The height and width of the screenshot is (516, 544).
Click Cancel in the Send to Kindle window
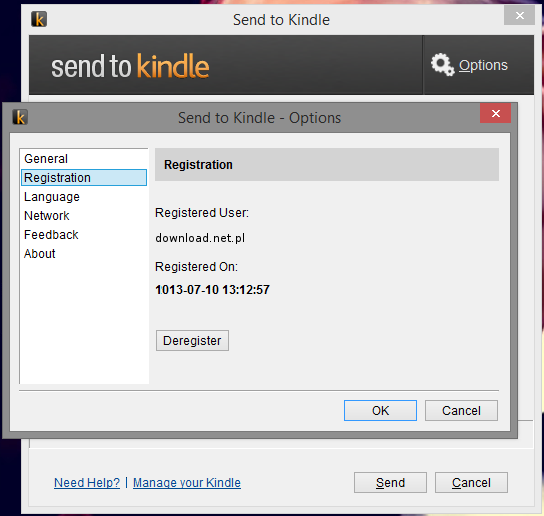point(471,482)
